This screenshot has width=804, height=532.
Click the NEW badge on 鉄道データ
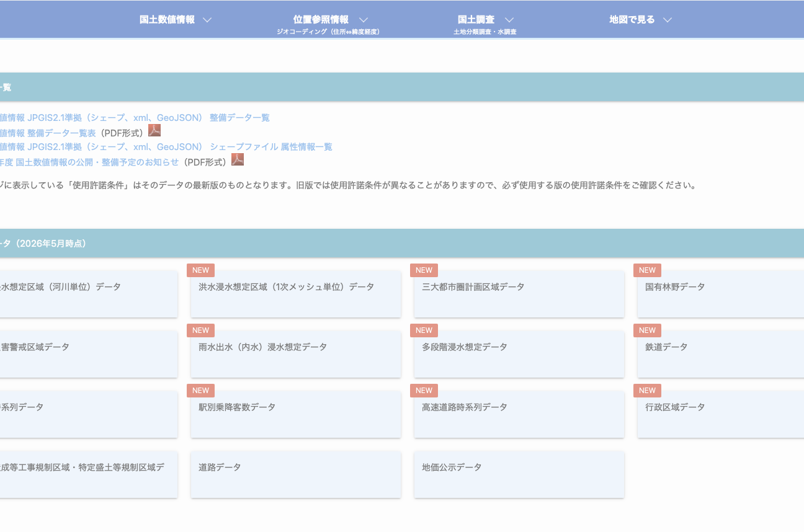click(x=647, y=330)
